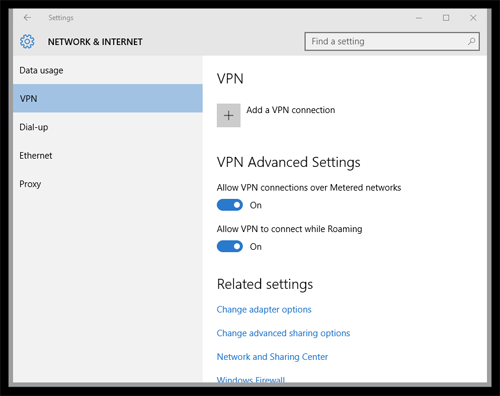Open the Dial-up section
Screen dimensions: 500x396
108,127
